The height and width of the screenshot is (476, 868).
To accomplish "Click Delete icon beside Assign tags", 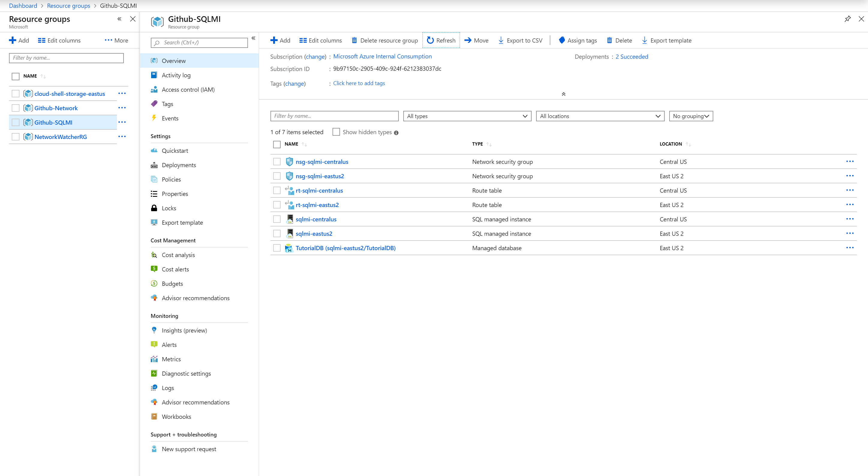I will [x=609, y=40].
